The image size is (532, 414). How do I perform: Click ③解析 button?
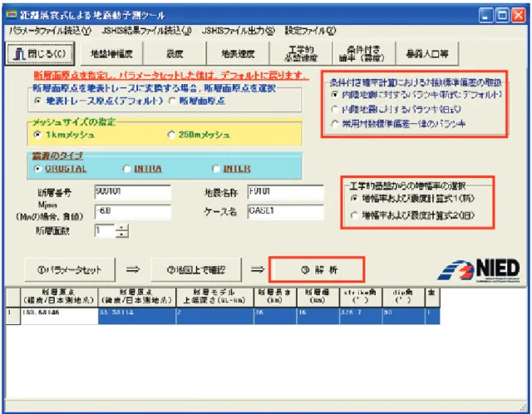317,270
